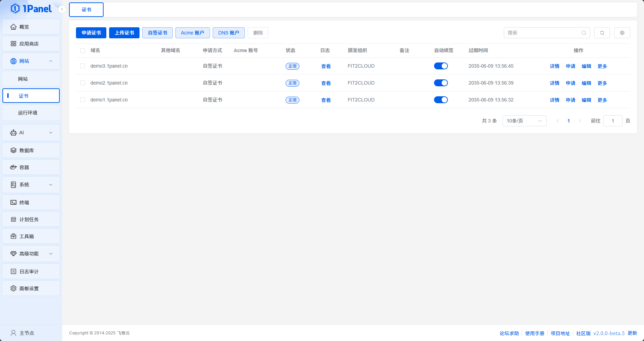Disable auto-renew for demo1.1panel.cn
Image resolution: width=644 pixels, height=341 pixels.
pos(441,100)
